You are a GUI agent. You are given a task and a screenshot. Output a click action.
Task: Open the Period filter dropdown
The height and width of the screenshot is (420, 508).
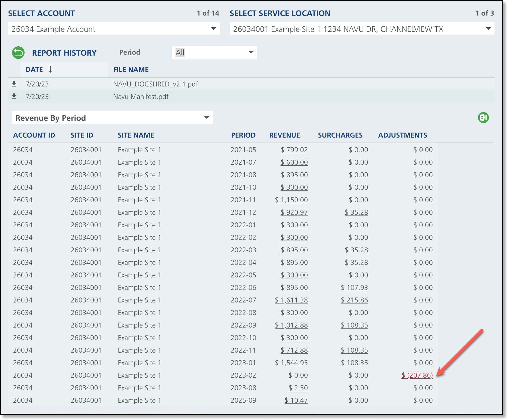(251, 52)
